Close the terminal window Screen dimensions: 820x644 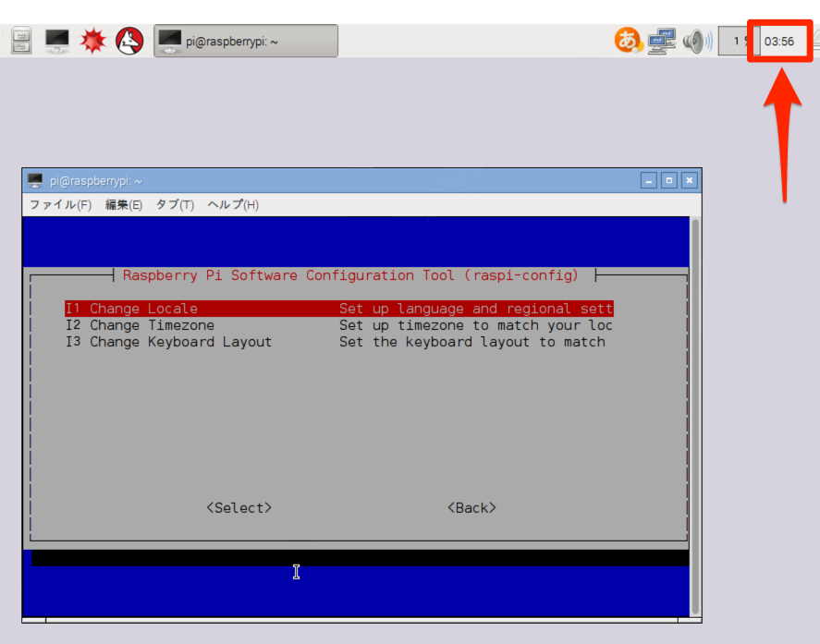coord(690,181)
